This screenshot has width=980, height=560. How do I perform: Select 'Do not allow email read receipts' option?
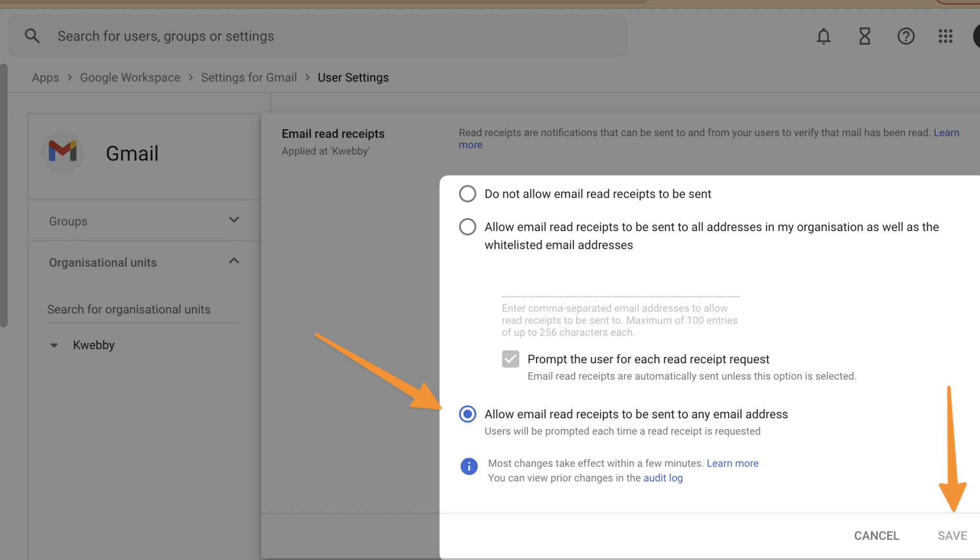pyautogui.click(x=468, y=194)
